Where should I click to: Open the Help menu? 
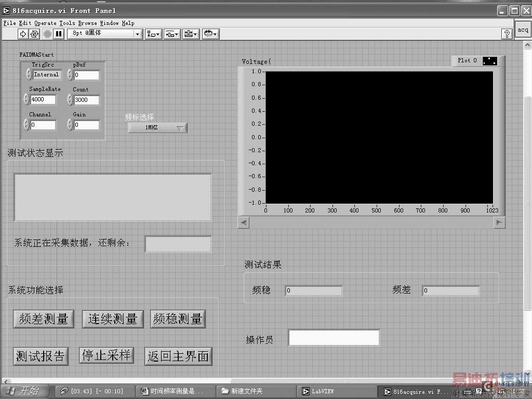pyautogui.click(x=128, y=23)
